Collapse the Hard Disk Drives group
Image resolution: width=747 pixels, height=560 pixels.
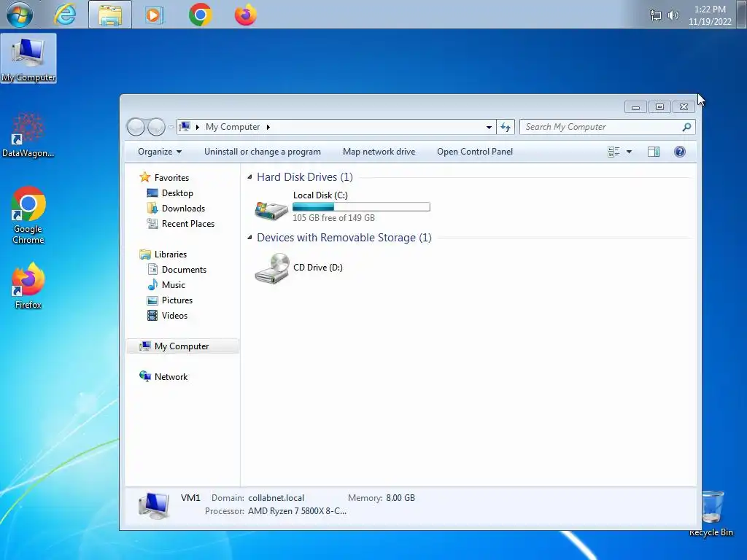point(249,177)
